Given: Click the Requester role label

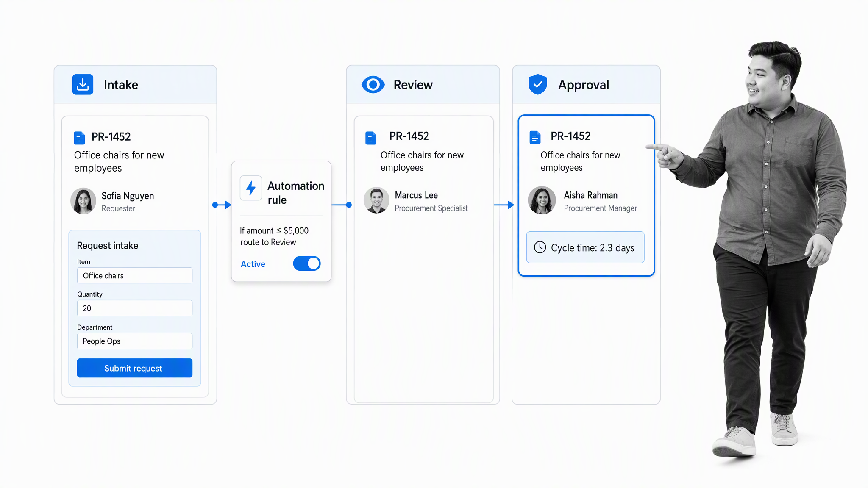Looking at the screenshot, I should point(118,208).
